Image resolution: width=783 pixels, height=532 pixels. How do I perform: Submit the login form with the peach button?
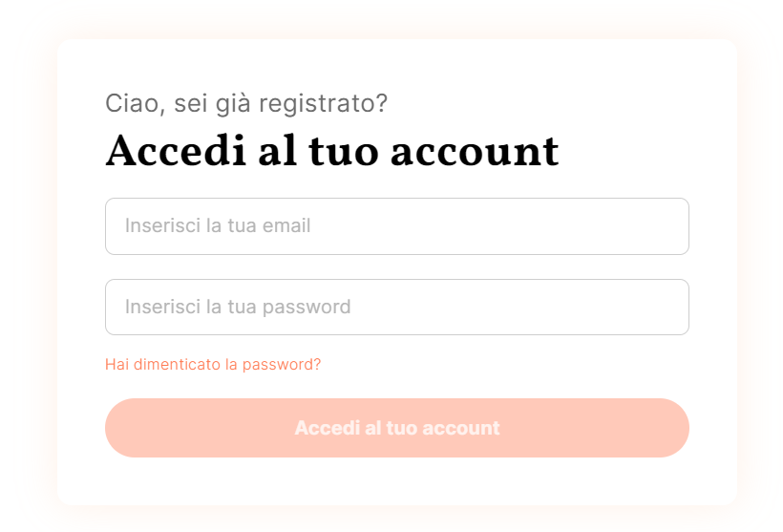[x=396, y=428]
